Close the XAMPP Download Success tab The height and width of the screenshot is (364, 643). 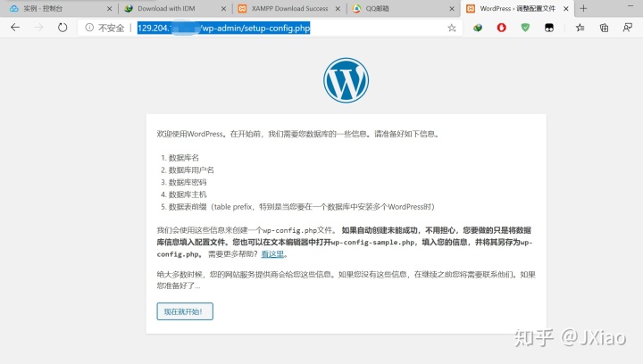[338, 8]
